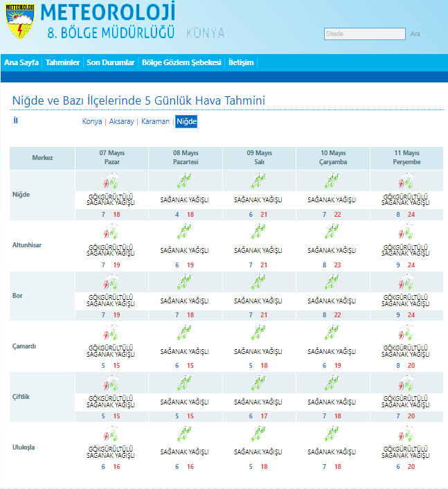
Task: Open the Ana Sayfa menu item
Action: [21, 62]
